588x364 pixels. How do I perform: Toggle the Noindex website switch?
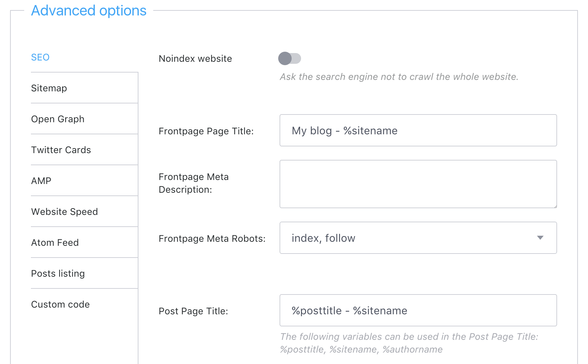289,58
